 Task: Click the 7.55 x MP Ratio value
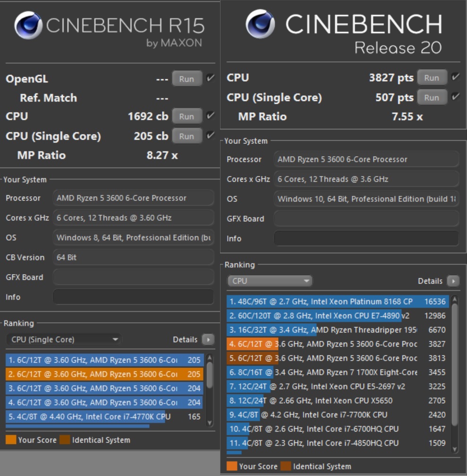click(407, 117)
